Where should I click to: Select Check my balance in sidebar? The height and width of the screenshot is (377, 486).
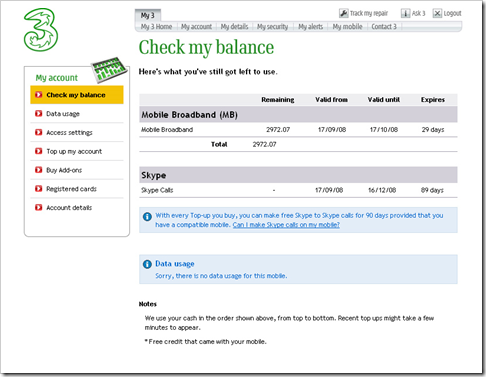pos(77,95)
